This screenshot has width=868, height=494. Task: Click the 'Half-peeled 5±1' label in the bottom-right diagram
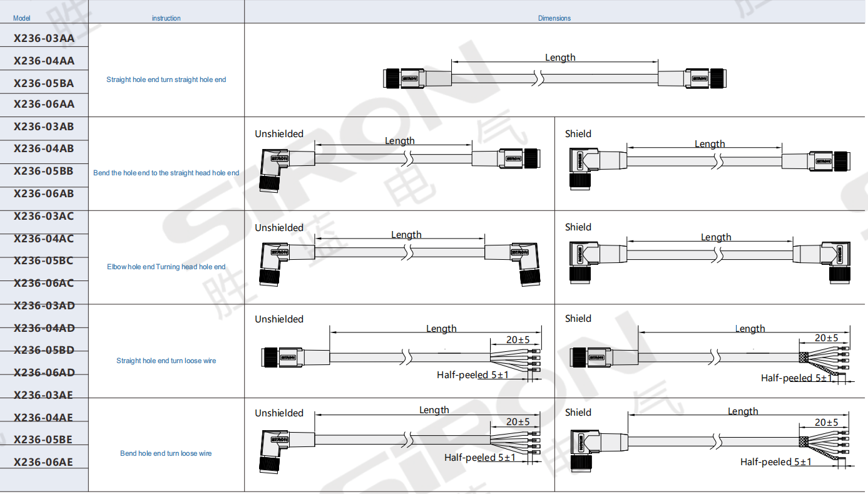775,462
